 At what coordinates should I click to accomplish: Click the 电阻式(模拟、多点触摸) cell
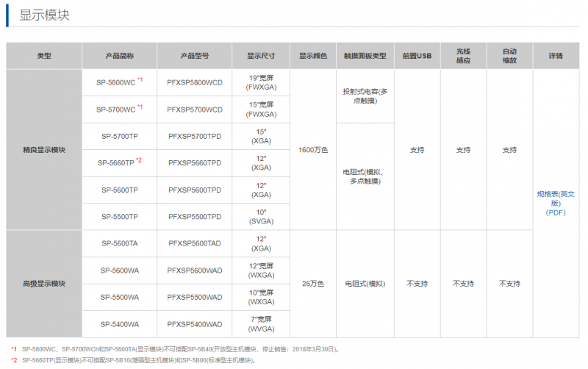click(x=365, y=176)
